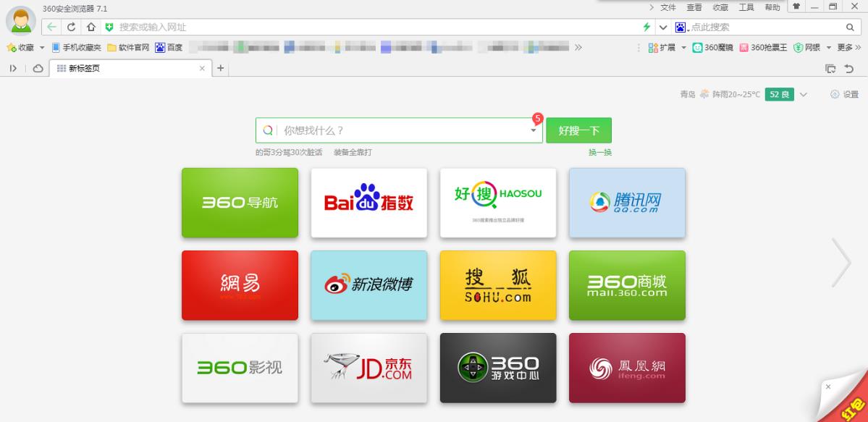This screenshot has width=868, height=422.
Task: Click the 换一换 refresh link
Action: tap(600, 152)
